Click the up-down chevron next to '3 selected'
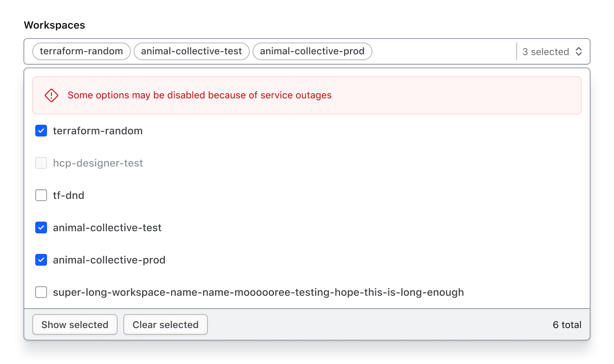Screen dimensions: 614x364 [x=579, y=52]
